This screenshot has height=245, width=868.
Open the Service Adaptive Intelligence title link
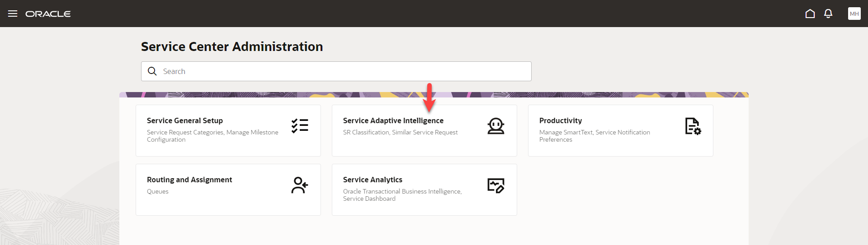pyautogui.click(x=393, y=120)
